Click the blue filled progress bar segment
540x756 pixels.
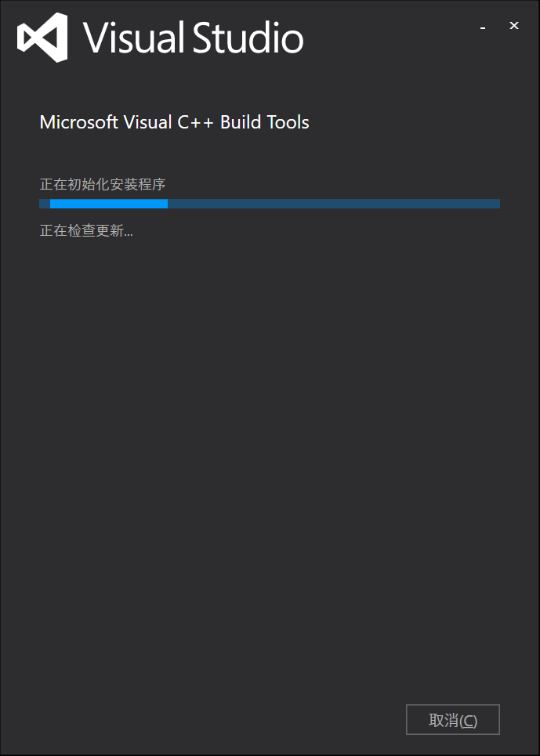(108, 204)
